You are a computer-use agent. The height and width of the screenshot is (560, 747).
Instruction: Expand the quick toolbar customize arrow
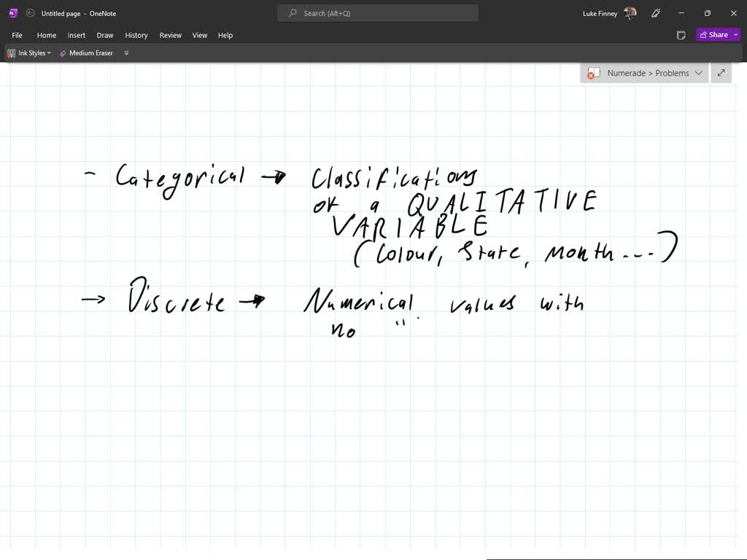[126, 53]
